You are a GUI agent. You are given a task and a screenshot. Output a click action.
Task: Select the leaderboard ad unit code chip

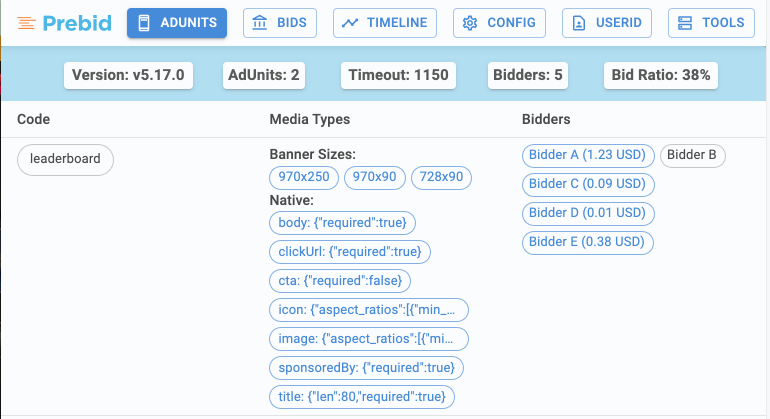pos(66,159)
